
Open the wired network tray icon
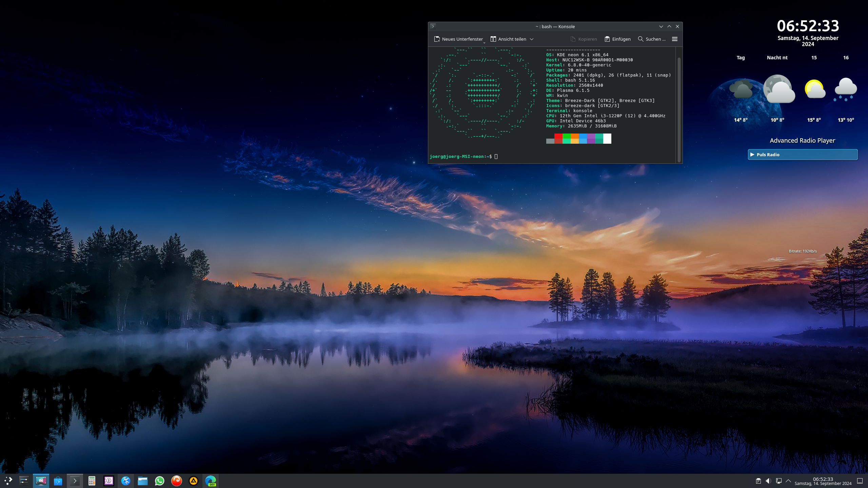(x=779, y=481)
